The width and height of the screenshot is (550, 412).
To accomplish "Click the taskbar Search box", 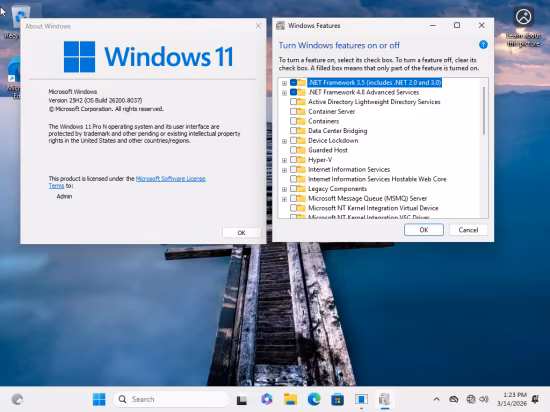I will tap(171, 399).
